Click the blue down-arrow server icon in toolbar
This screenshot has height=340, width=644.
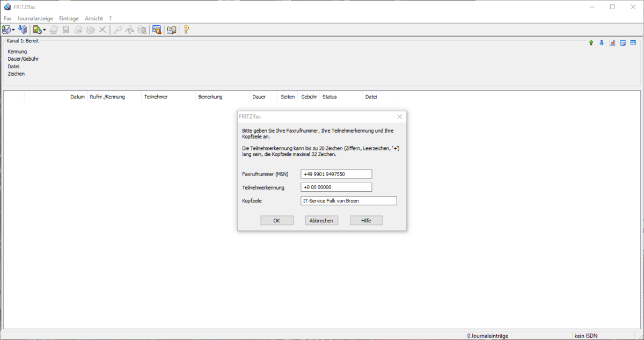tap(23, 30)
